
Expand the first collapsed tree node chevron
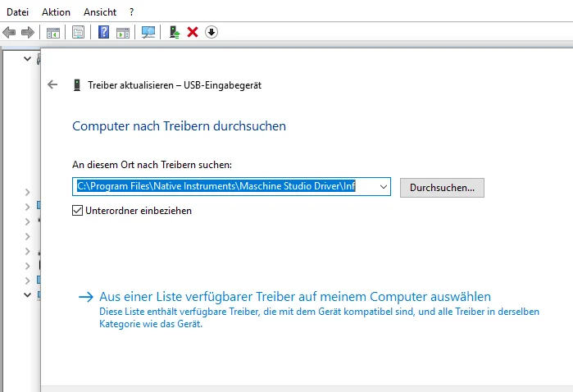pyautogui.click(x=27, y=192)
